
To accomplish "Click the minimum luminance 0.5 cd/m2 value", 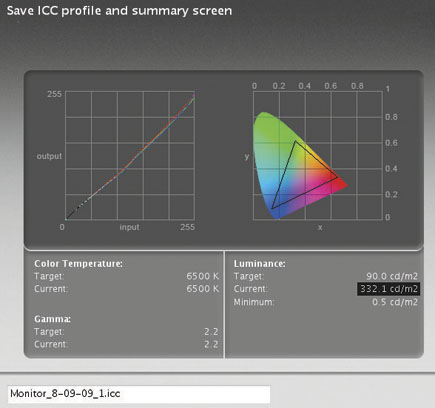I will 395,302.
